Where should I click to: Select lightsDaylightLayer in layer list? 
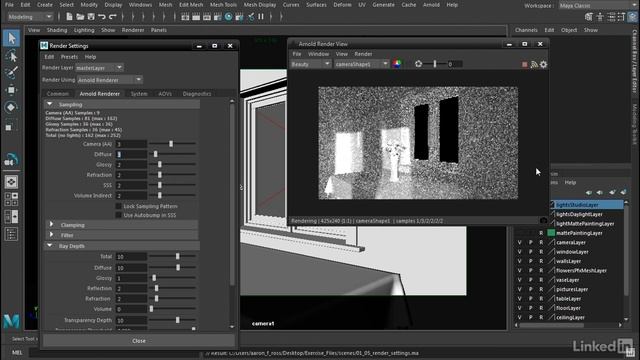click(x=579, y=214)
